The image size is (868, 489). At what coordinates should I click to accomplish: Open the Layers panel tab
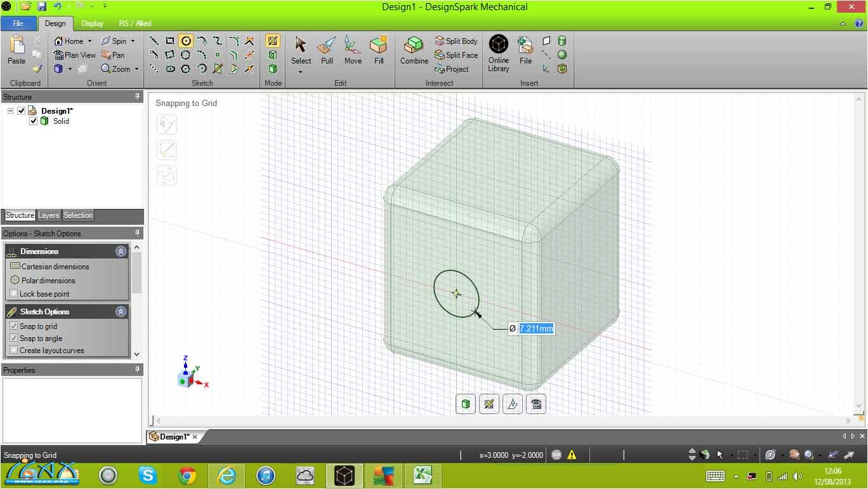tap(48, 215)
